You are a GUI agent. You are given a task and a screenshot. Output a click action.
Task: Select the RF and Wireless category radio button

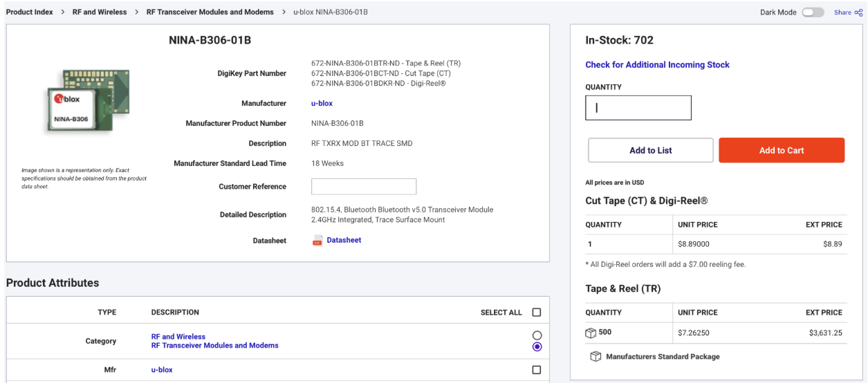(x=537, y=335)
